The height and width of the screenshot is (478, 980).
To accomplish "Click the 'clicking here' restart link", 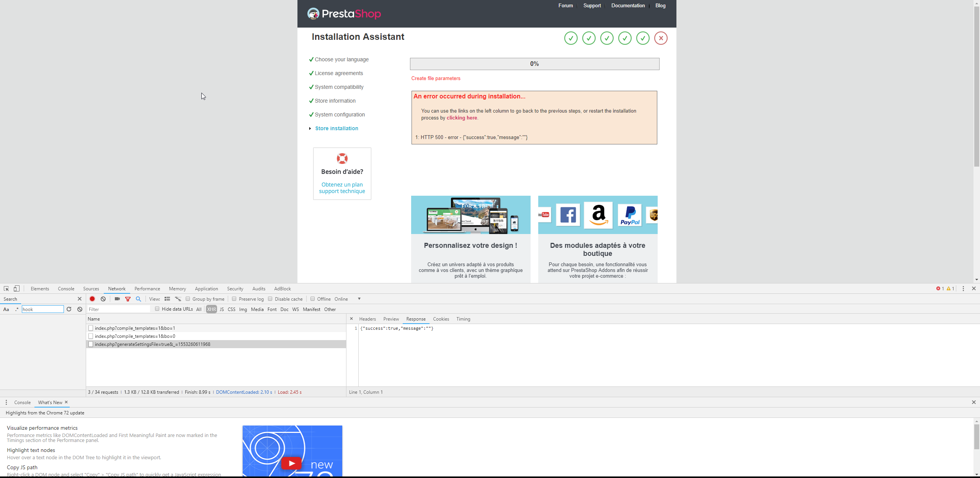I will (x=462, y=118).
